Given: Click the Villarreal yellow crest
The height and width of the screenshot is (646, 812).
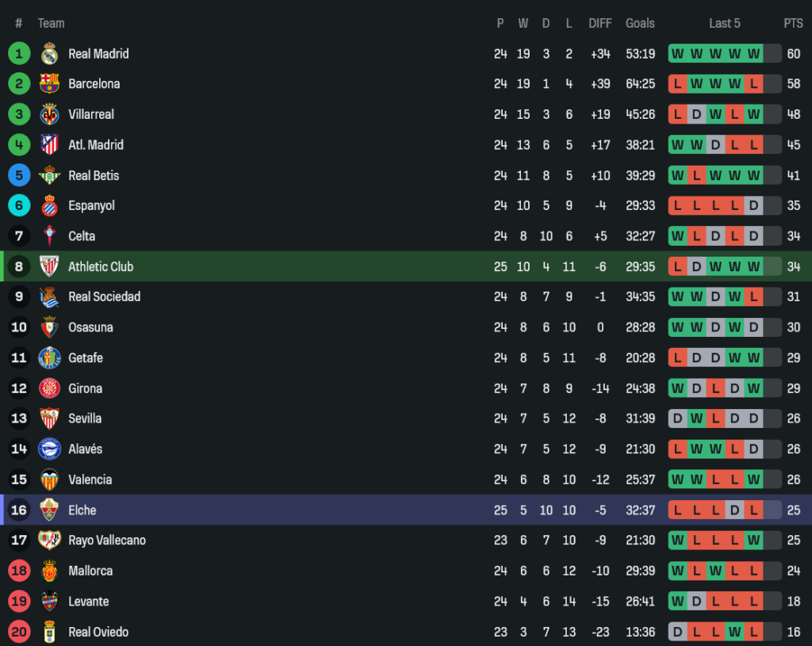Looking at the screenshot, I should (x=49, y=114).
